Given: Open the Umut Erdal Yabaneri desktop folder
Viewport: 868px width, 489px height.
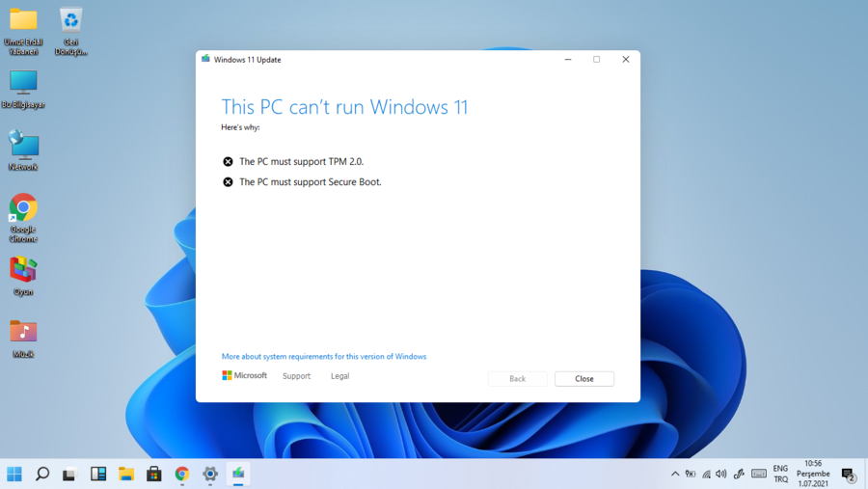Looking at the screenshot, I should pos(23,31).
